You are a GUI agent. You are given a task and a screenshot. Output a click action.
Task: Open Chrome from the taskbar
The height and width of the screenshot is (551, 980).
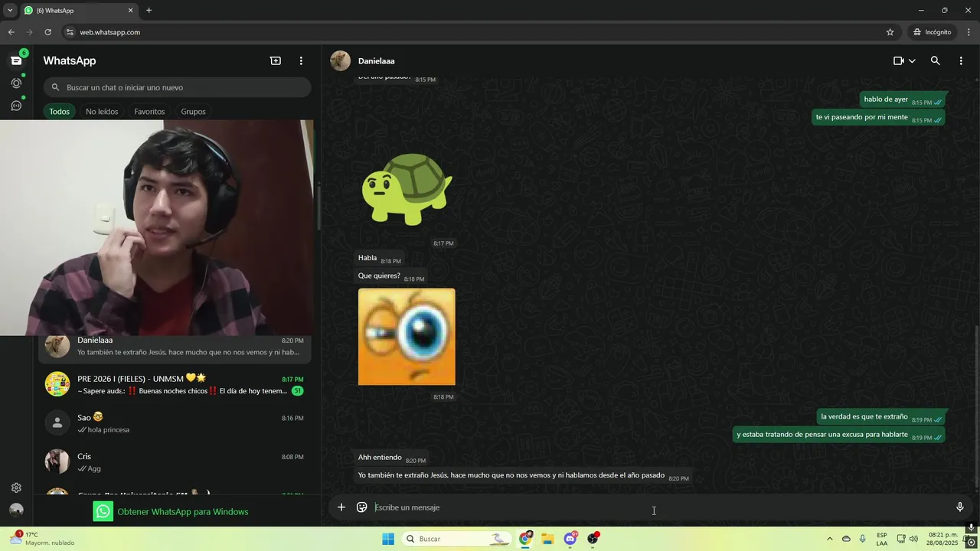coord(525,539)
